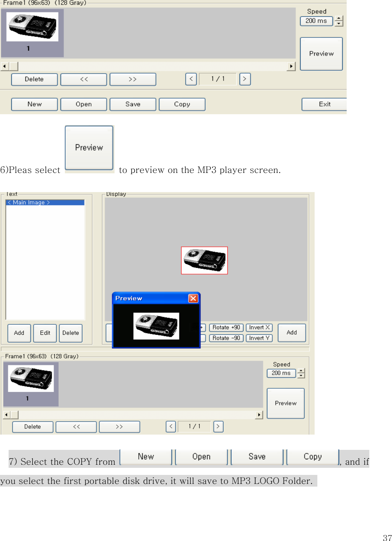Invert the image on the Y axis
Image resolution: width=392 pixels, height=541 pixels.
[x=259, y=338]
